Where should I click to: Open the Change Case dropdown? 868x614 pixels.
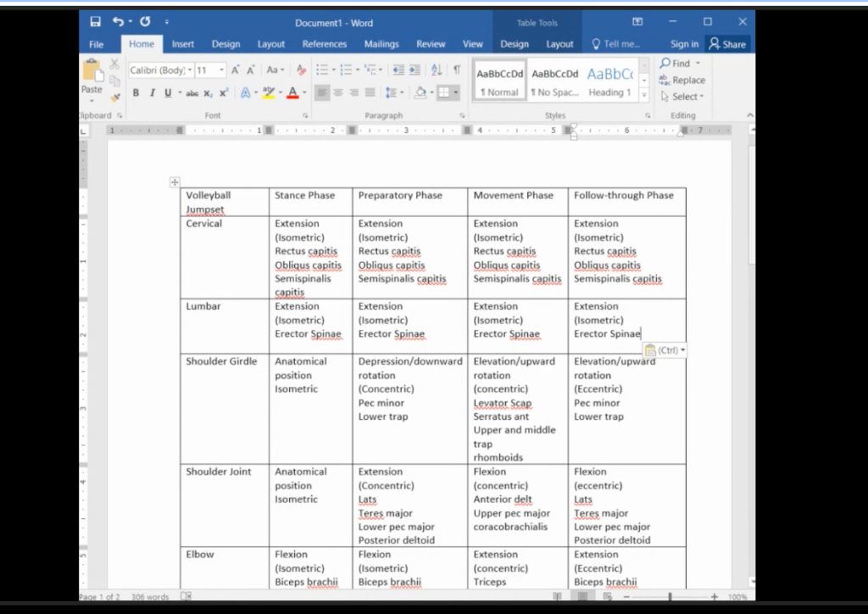pyautogui.click(x=275, y=70)
